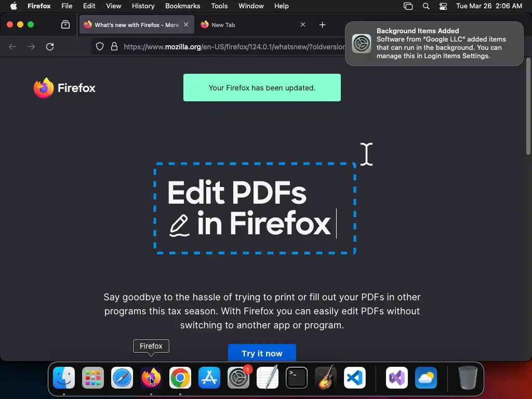Open the Trash in the Dock

pos(468,378)
